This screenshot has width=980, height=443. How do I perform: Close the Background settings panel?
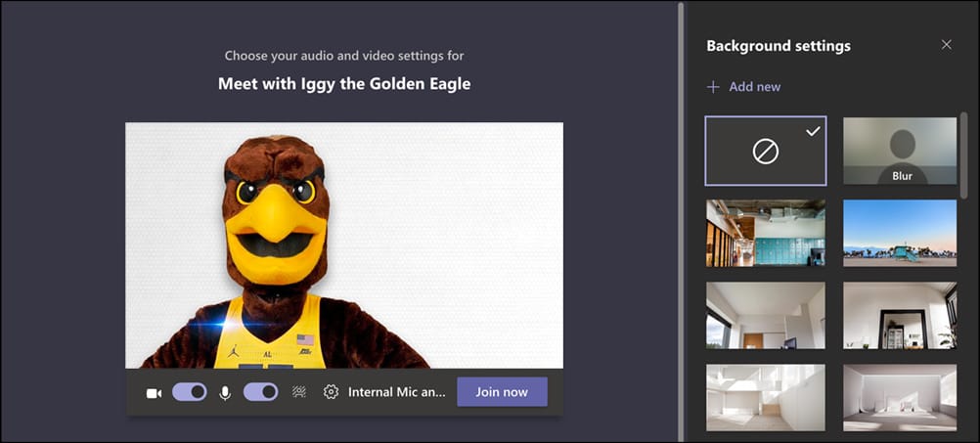[x=946, y=45]
